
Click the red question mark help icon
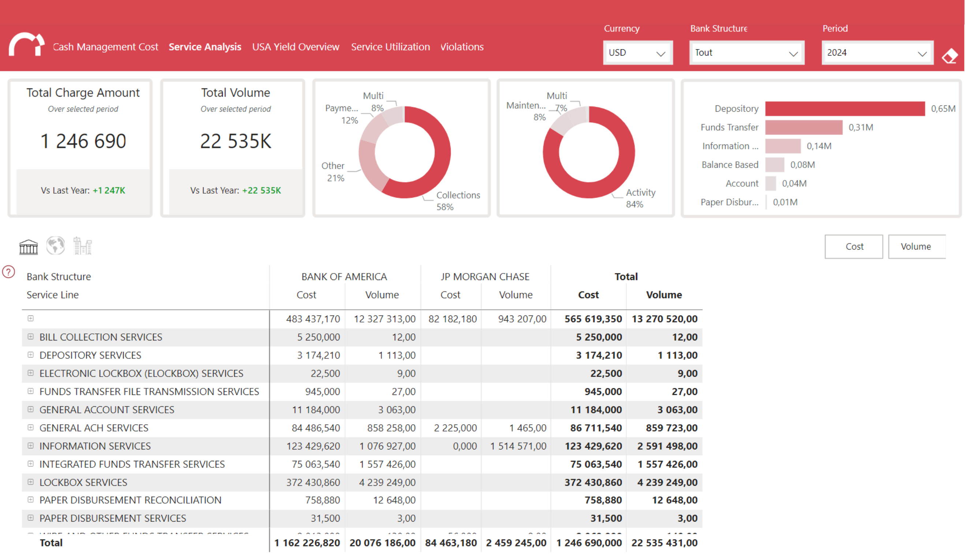point(8,272)
